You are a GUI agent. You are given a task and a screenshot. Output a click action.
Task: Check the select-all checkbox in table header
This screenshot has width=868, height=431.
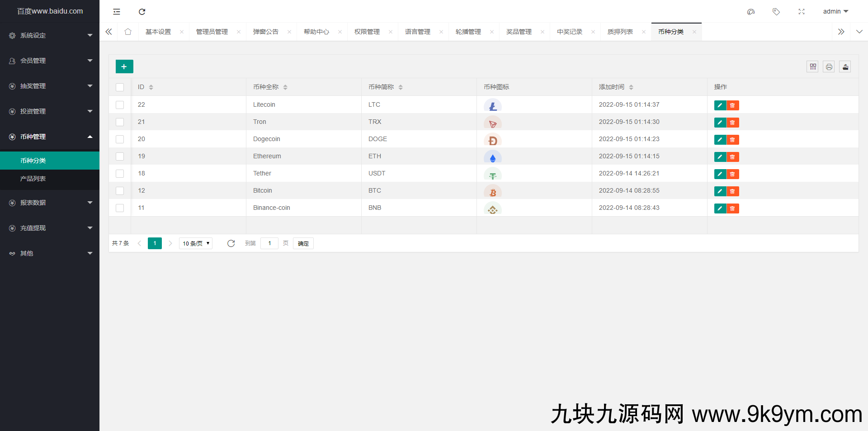[120, 87]
